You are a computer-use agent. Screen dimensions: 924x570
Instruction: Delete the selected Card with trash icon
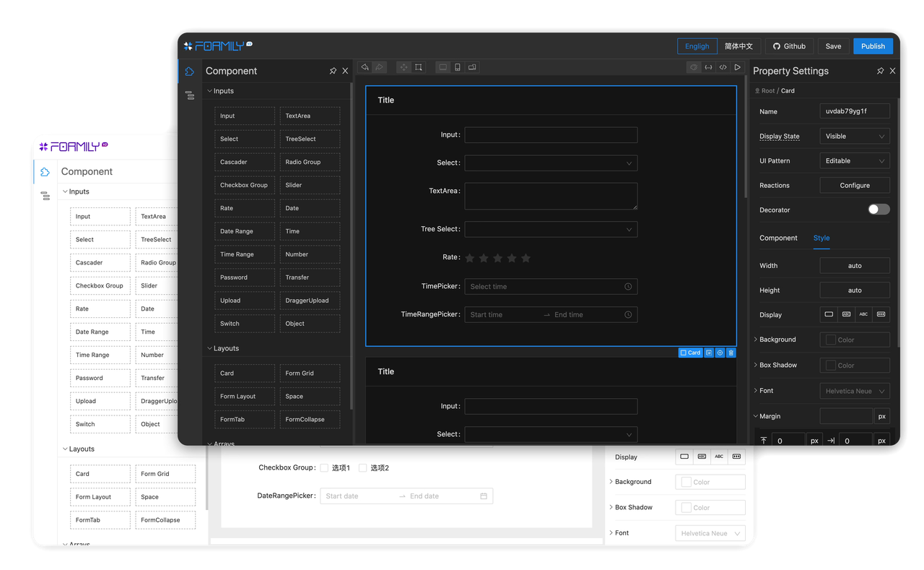tap(731, 353)
